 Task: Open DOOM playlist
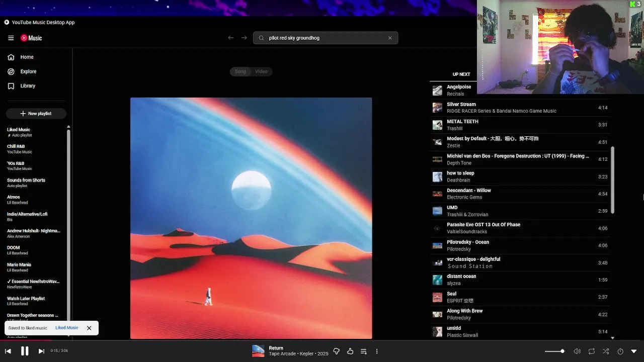pos(34,250)
